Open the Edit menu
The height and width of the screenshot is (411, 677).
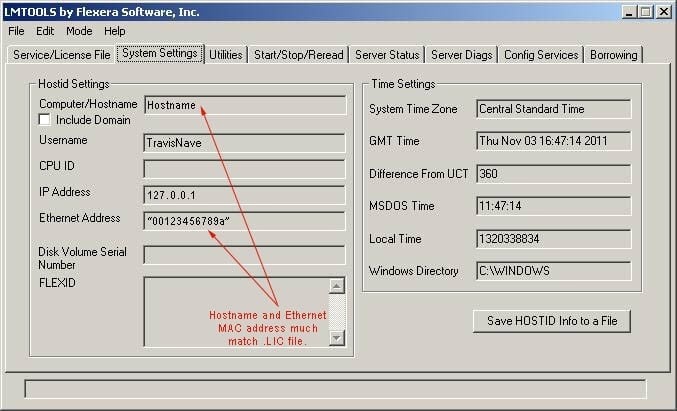[x=45, y=31]
